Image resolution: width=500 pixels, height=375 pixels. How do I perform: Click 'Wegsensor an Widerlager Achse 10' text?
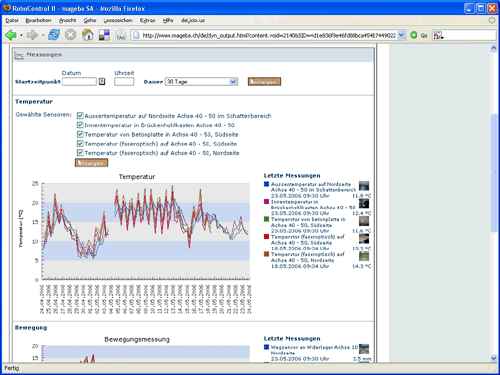pos(314,347)
